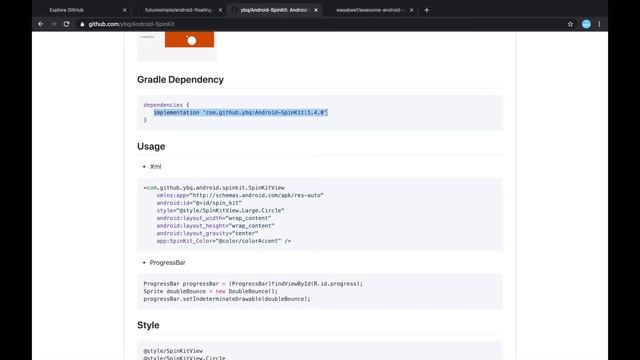640x360 pixels.
Task: Click the @style/SpinKitView code line
Action: [173, 351]
